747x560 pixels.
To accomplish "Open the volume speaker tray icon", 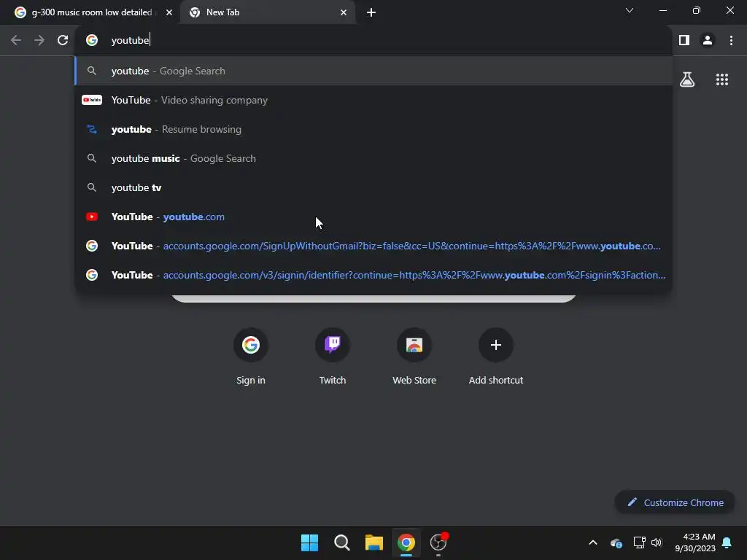I will [657, 542].
